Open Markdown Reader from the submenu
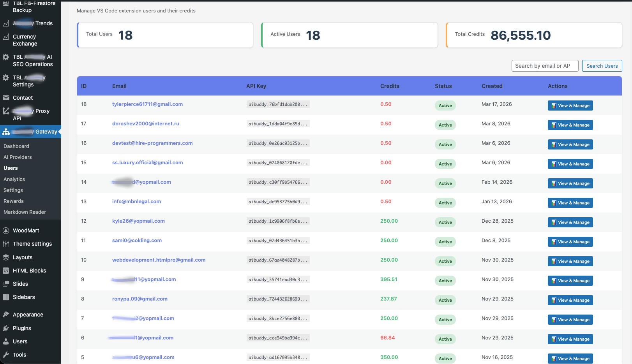 (x=25, y=212)
